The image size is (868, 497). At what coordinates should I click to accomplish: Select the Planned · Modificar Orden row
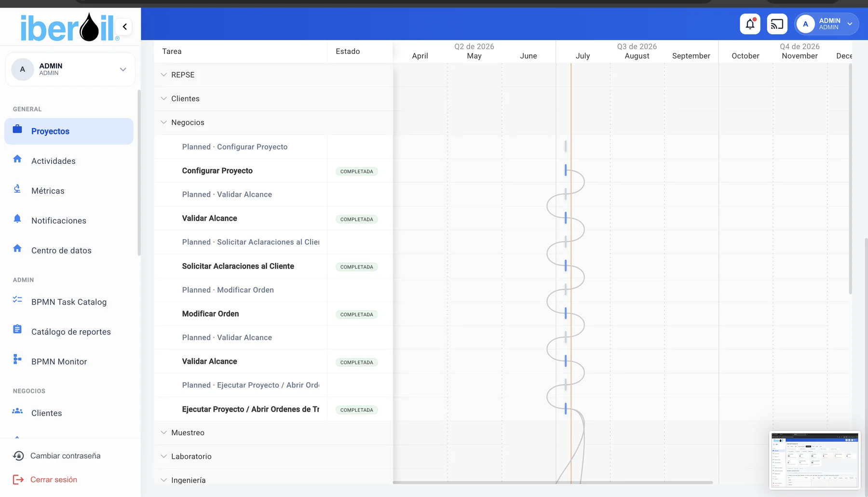273,290
